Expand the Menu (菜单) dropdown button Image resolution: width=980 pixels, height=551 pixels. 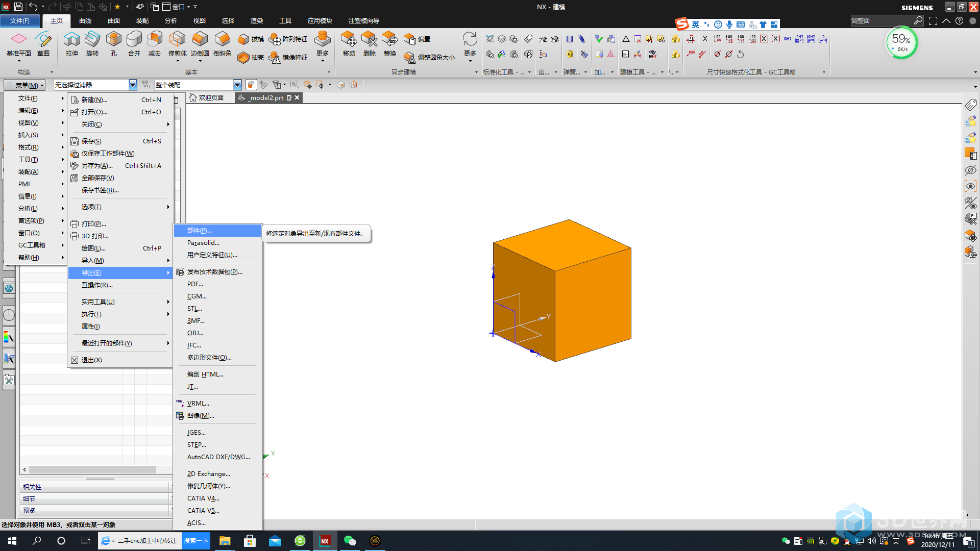(24, 85)
